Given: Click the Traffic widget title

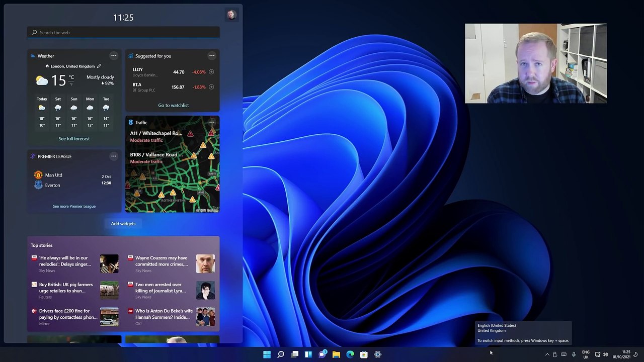Looking at the screenshot, I should click(141, 123).
